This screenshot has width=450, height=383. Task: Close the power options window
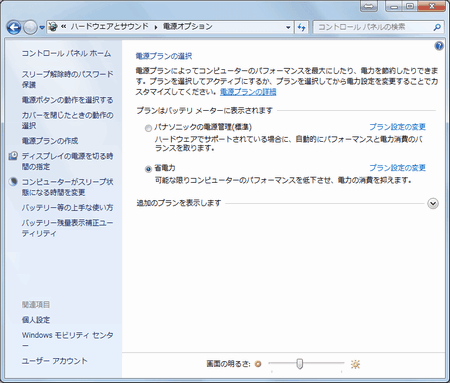(432, 6)
